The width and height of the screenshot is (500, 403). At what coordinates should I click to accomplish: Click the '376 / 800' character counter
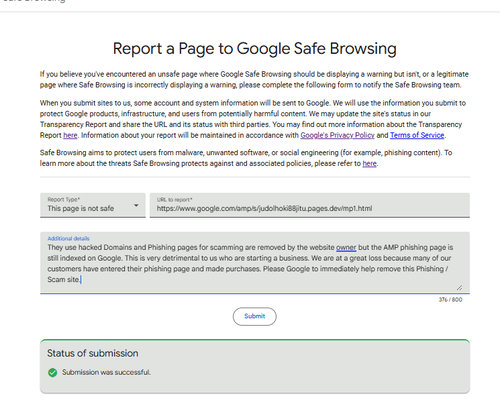click(x=450, y=300)
